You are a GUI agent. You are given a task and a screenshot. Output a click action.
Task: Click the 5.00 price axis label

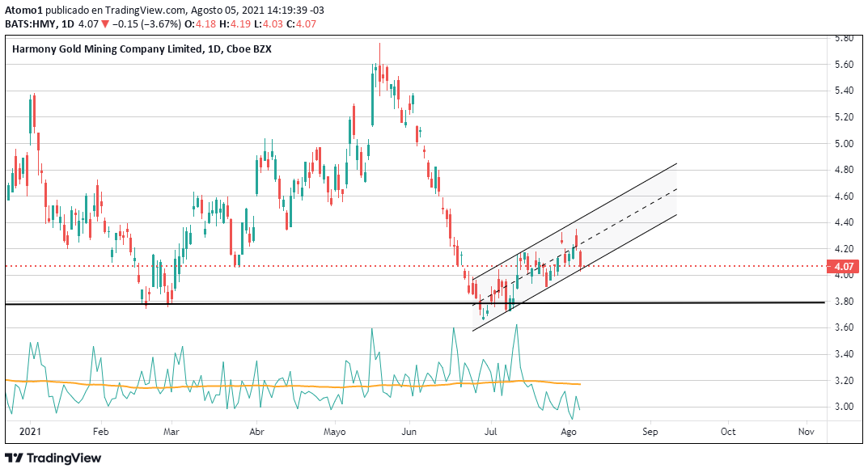click(x=845, y=144)
